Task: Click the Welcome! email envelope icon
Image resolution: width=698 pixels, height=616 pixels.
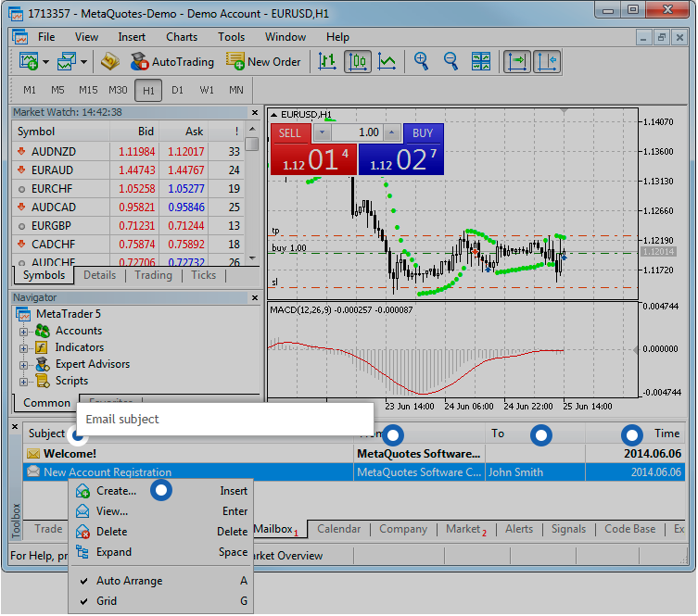Action: point(33,454)
